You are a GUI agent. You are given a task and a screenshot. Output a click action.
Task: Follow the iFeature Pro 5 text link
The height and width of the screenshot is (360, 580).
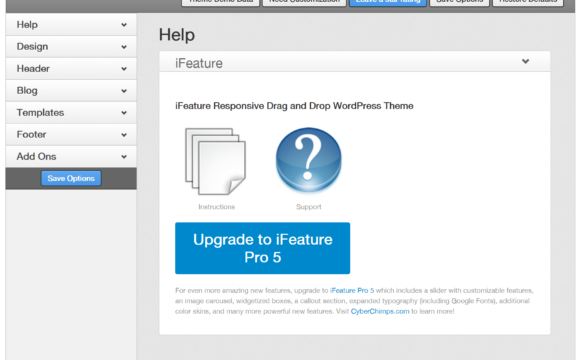tap(352, 290)
